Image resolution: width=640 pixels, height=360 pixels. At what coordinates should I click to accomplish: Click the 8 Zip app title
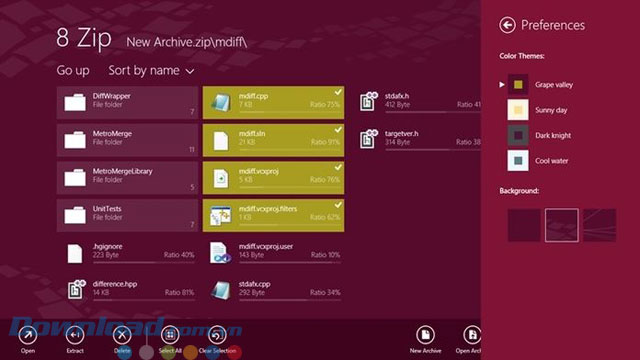(x=84, y=38)
